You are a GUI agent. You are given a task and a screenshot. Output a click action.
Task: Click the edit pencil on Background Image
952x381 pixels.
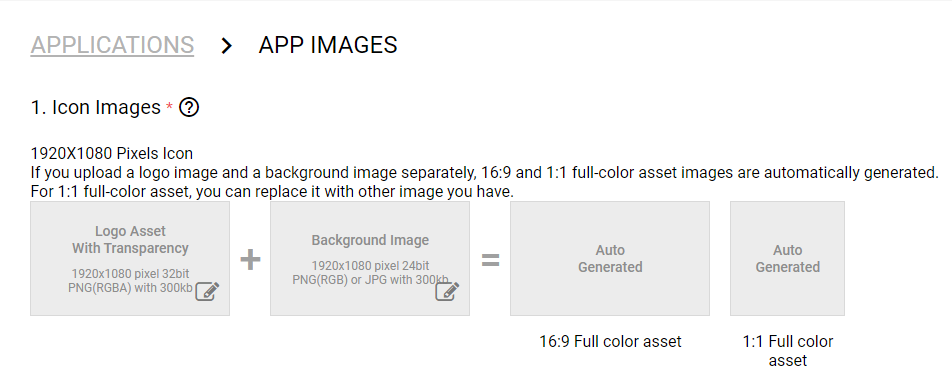click(x=447, y=291)
